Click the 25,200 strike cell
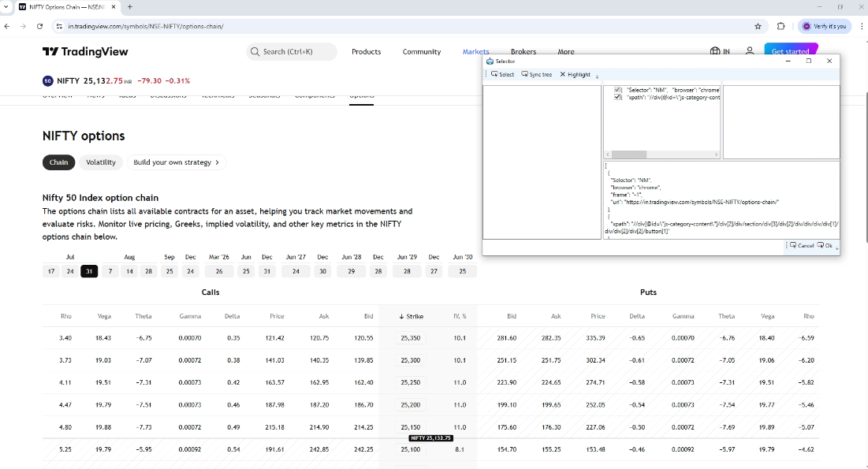868x469 pixels. tap(411, 405)
